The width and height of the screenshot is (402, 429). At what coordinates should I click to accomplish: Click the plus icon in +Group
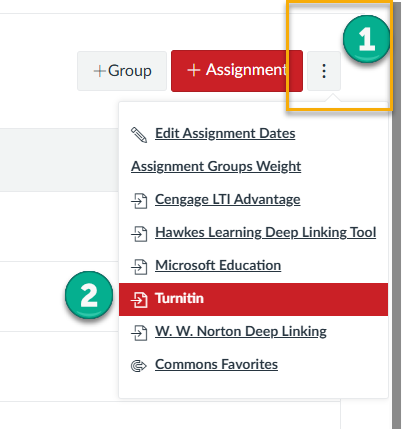tap(100, 71)
